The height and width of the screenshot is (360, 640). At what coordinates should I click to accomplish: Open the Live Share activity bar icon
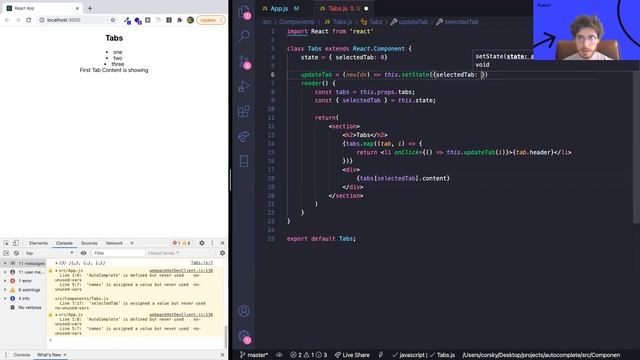[244, 136]
